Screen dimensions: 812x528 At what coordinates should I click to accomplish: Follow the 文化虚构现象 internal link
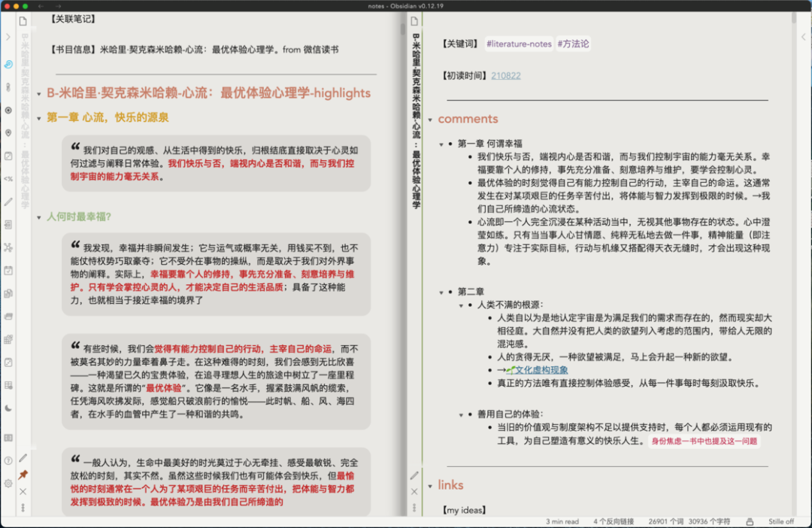541,370
